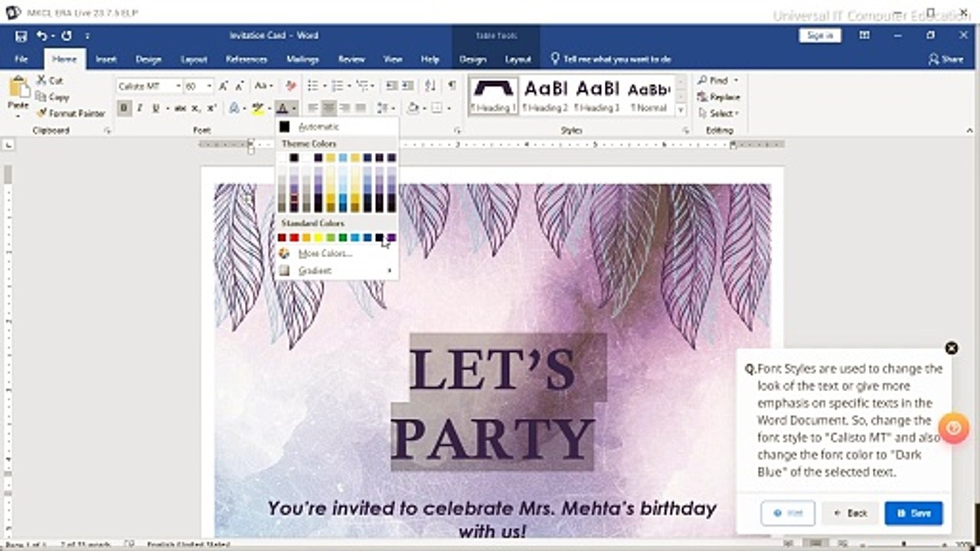980x551 pixels.
Task: Clear all formatting from selection
Action: pos(290,86)
